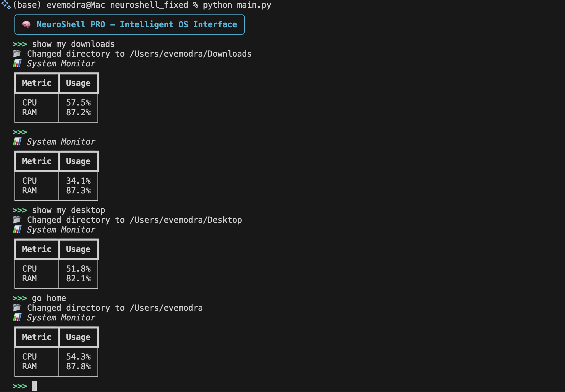Click the NeuroShell PRO banner title text

pos(137,24)
